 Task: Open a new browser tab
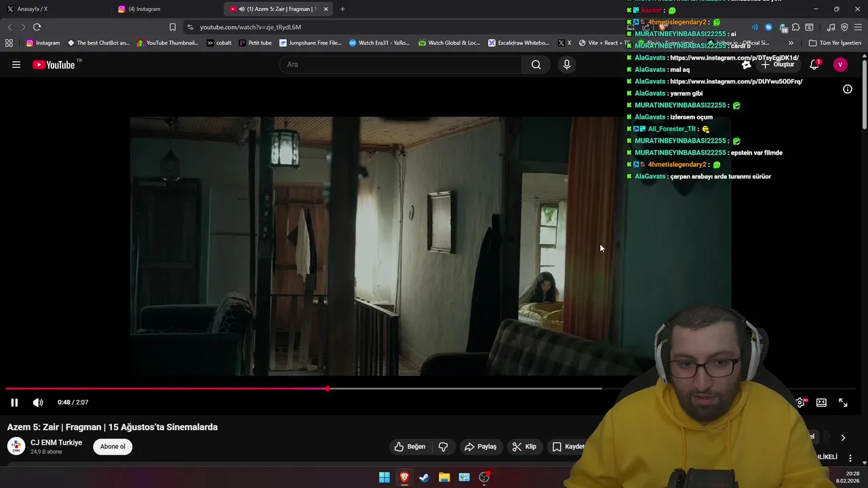coord(342,9)
